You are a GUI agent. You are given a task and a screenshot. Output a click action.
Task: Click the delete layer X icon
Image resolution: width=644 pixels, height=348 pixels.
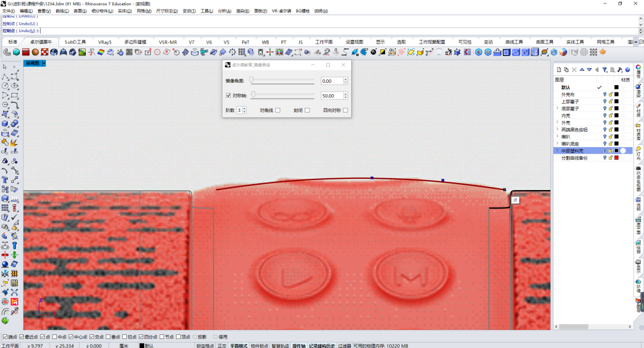(x=574, y=70)
